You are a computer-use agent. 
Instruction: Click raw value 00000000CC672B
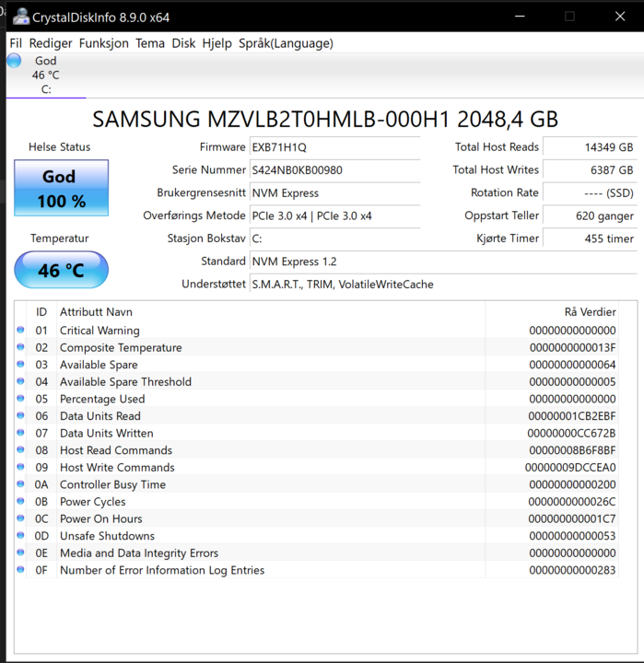571,433
